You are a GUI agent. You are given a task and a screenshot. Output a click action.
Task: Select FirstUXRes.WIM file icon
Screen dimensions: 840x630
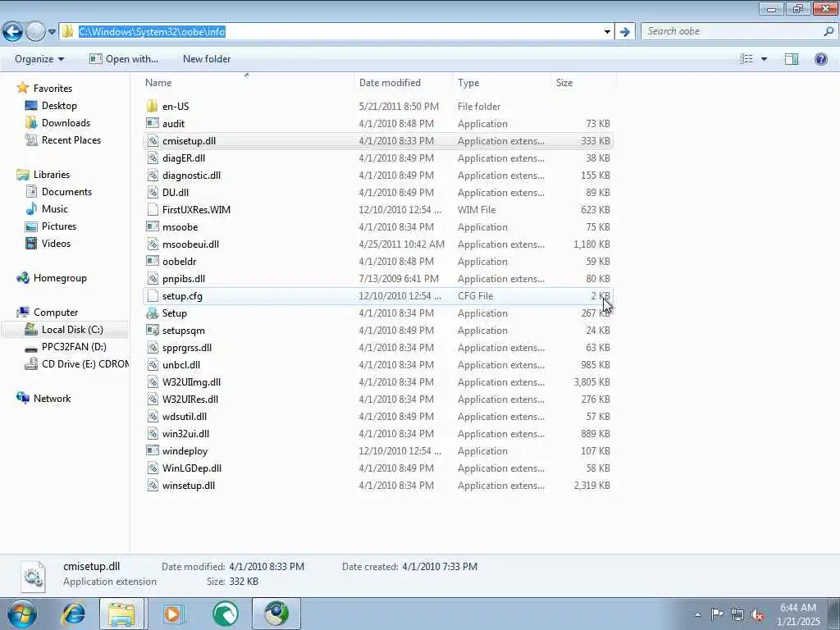click(x=152, y=209)
